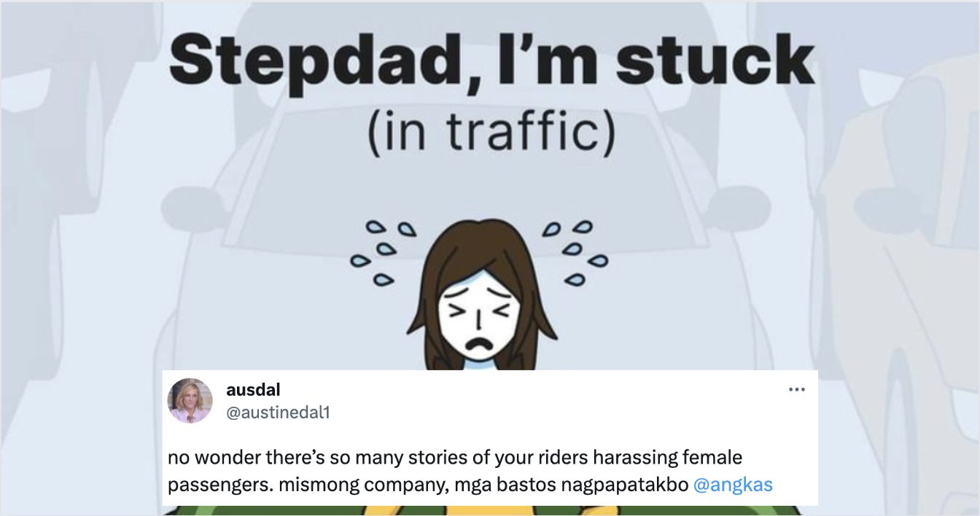Open the ausdal display name profile link
980x516 pixels.
[253, 390]
